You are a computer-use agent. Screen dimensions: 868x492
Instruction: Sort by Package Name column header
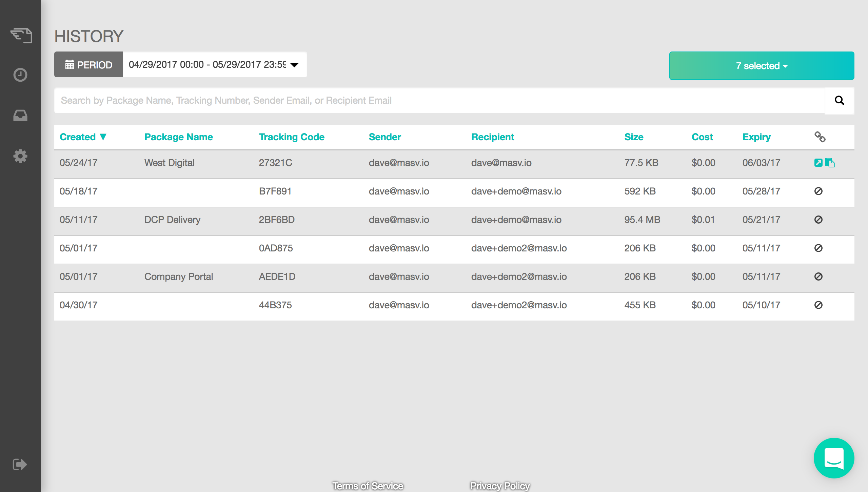click(178, 137)
